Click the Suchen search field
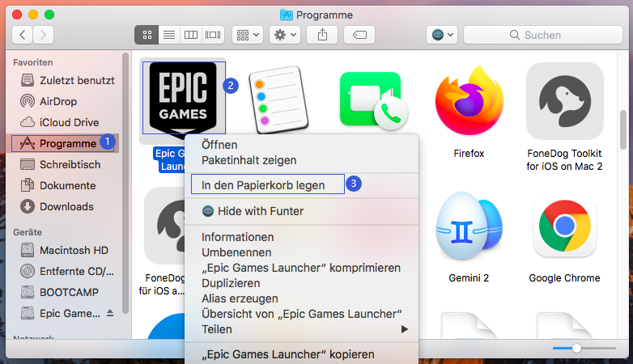The image size is (633, 364). [543, 35]
